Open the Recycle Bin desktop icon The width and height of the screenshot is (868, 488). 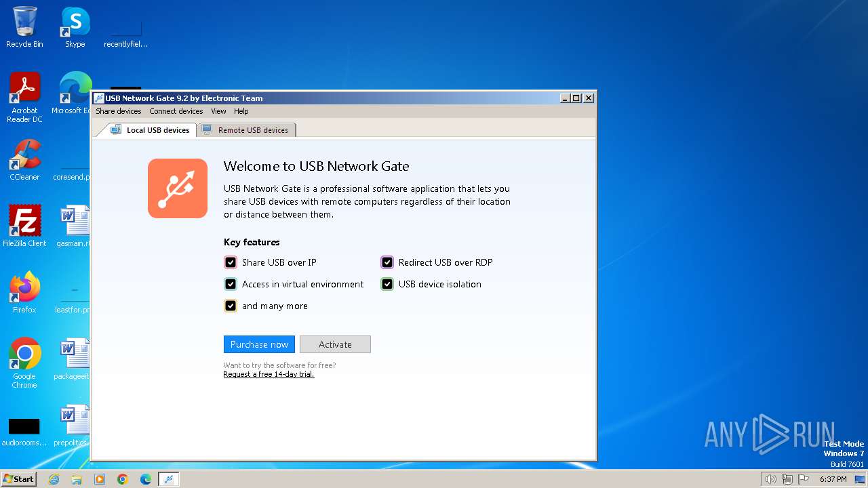(24, 27)
